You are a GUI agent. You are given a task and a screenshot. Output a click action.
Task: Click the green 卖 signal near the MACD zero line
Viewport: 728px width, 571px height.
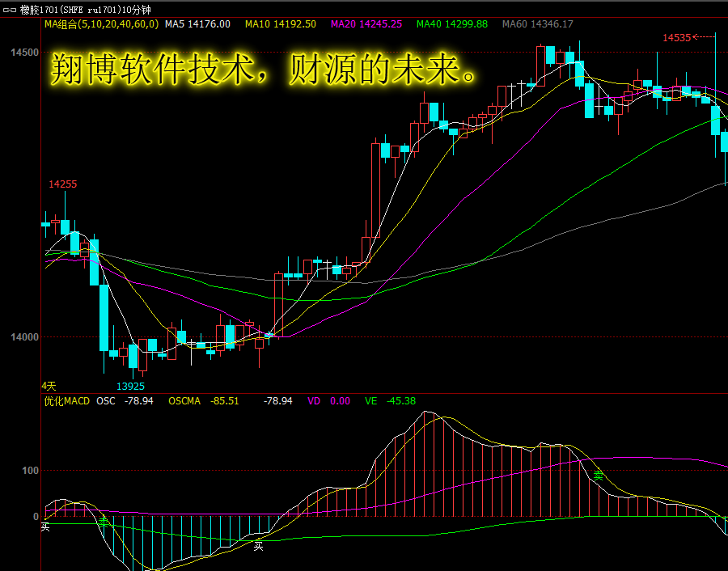coord(104,522)
